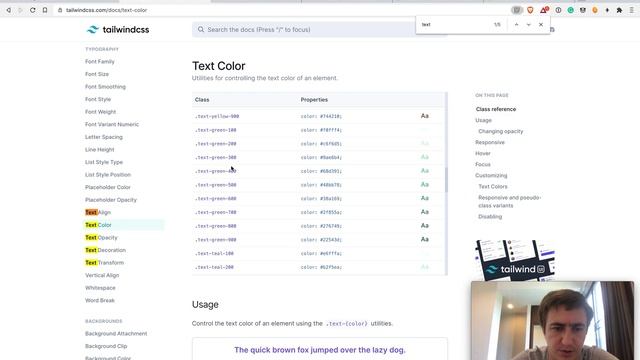Screen dimensions: 640x360
Task: Jump to Disabling subsection
Action: (490, 217)
